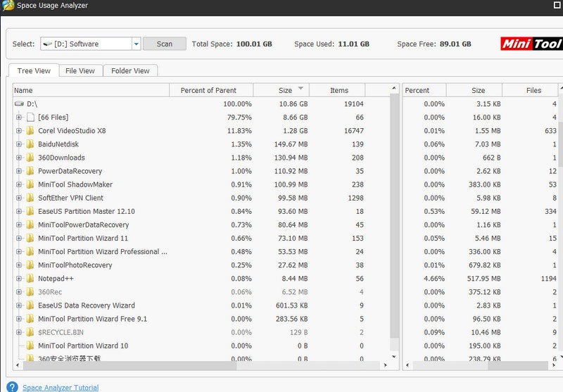Expand the Corel VideoStudio X8 node
This screenshot has width=563, height=392.
click(19, 131)
